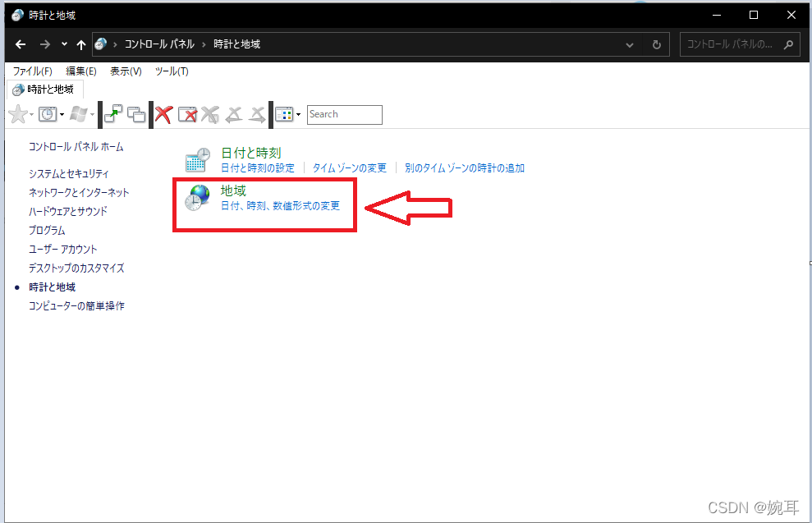812x523 pixels.
Task: Expand the address bar dropdown chevron
Action: (629, 44)
